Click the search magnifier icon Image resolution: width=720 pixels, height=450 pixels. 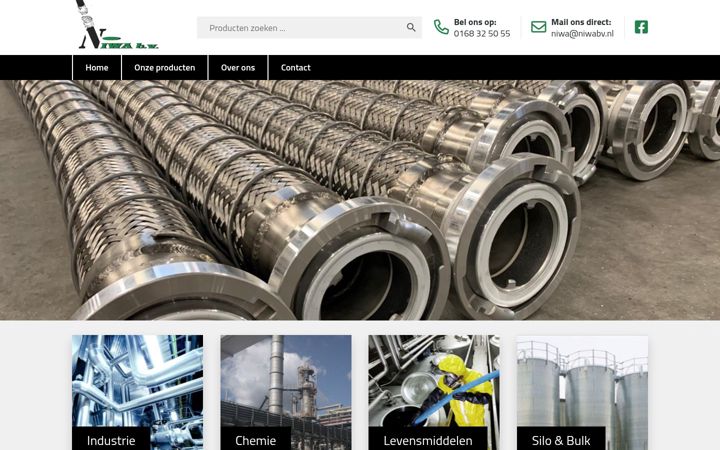point(411,28)
